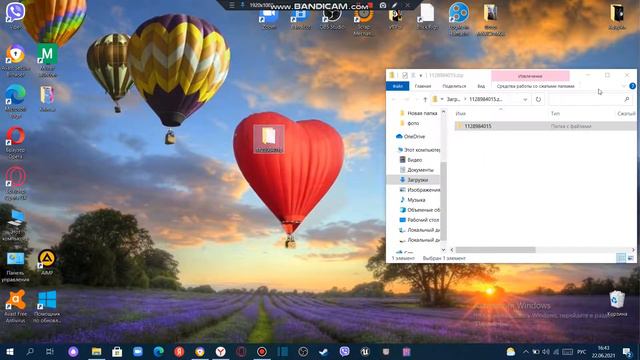The image size is (640, 360).
Task: Open the green M application shortcut
Action: click(x=48, y=59)
